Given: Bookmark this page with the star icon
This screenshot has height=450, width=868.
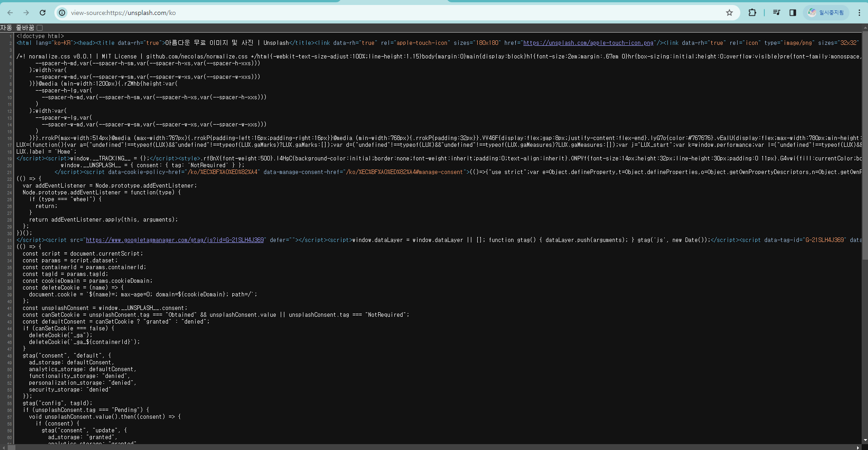Looking at the screenshot, I should pyautogui.click(x=729, y=13).
